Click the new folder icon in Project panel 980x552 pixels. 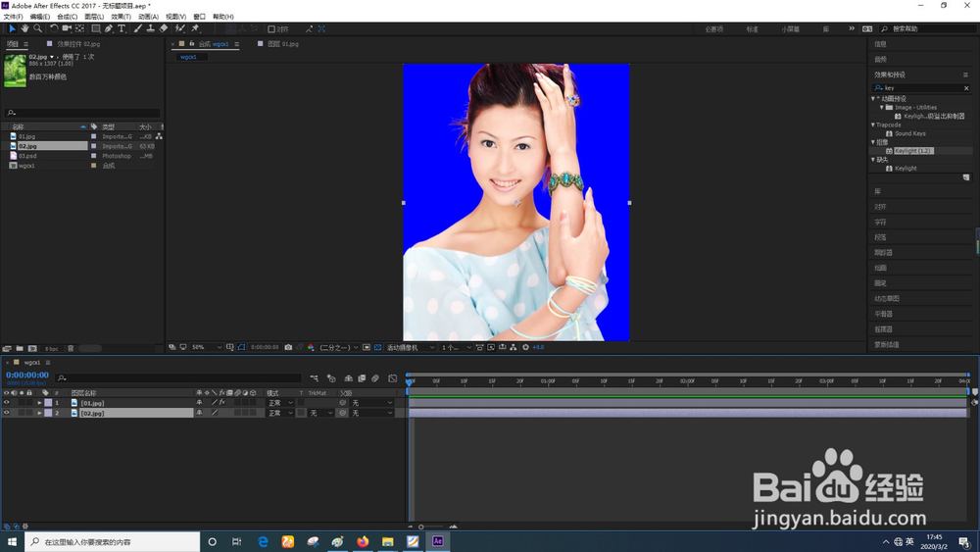click(20, 348)
